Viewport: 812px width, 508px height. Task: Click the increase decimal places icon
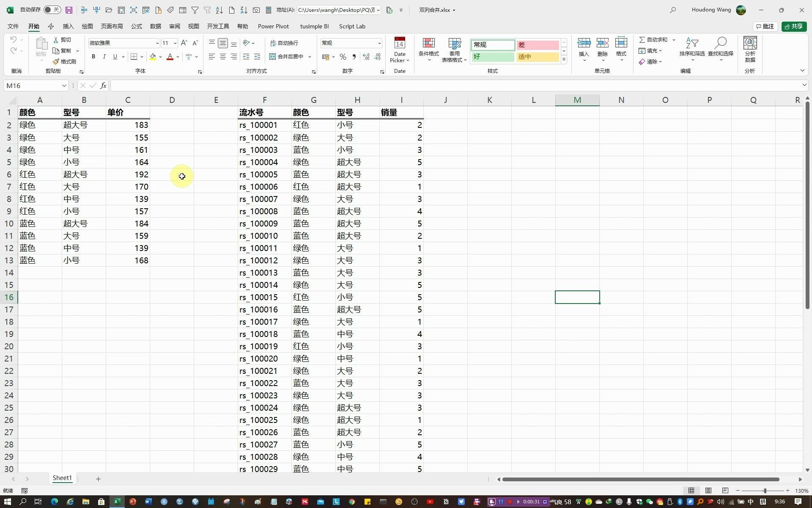pos(366,56)
